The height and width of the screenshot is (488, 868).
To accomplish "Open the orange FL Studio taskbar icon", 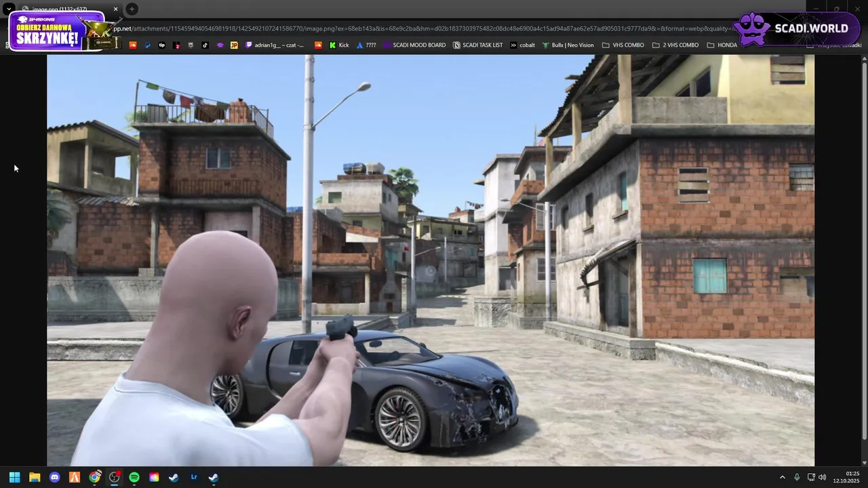I will coord(75,477).
